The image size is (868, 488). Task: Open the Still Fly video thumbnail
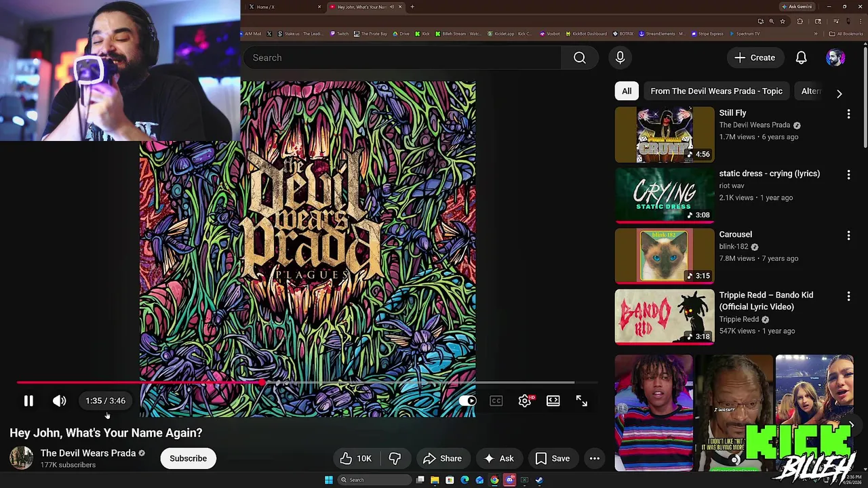[x=665, y=135]
